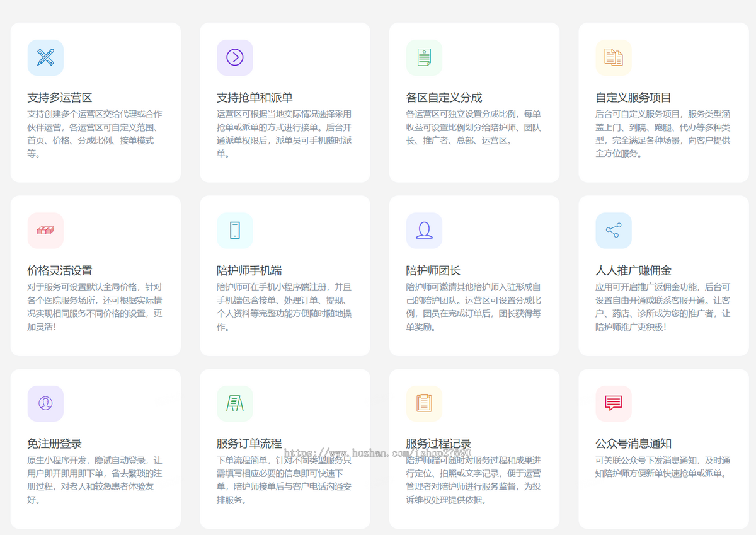The width and height of the screenshot is (756, 535).
Task: Click the circled arrow icon above 支持抢单和派单
Action: (x=235, y=57)
